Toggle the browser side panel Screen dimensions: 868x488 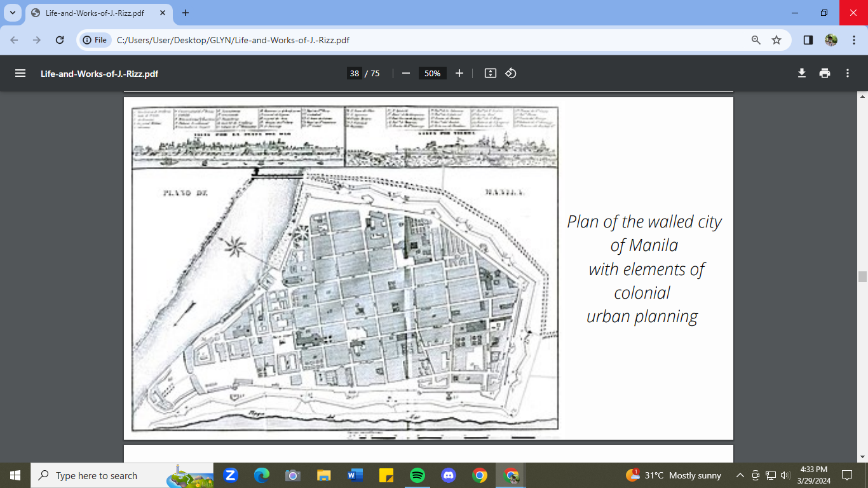[808, 40]
